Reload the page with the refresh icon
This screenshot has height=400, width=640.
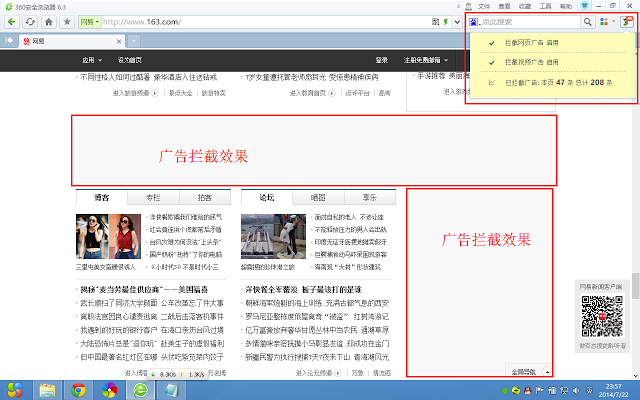[30, 21]
